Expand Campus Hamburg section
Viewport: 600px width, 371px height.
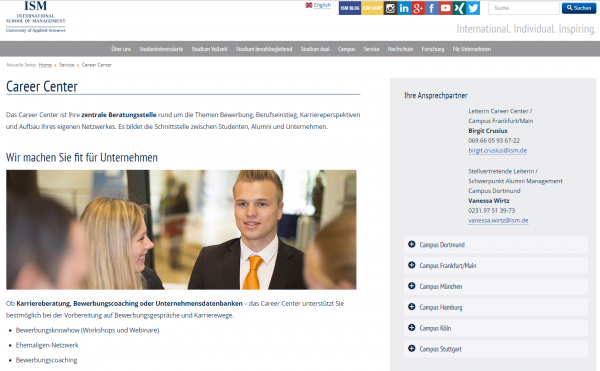click(x=496, y=307)
